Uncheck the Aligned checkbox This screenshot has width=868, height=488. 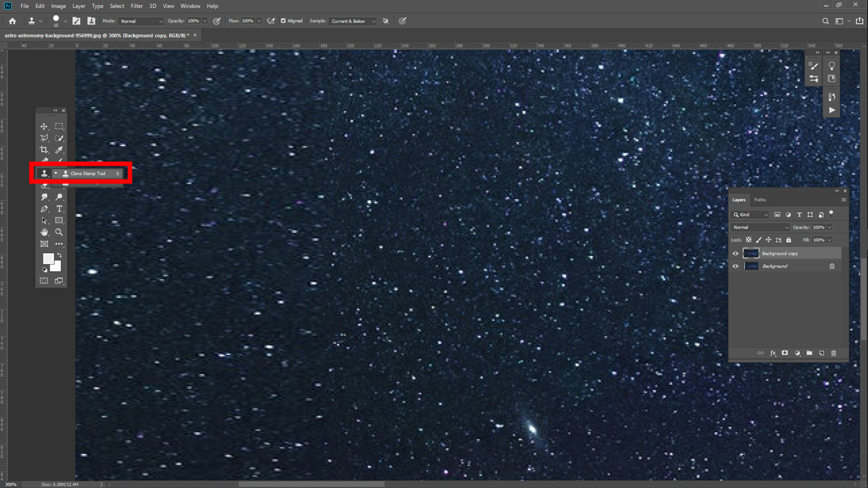[x=284, y=21]
